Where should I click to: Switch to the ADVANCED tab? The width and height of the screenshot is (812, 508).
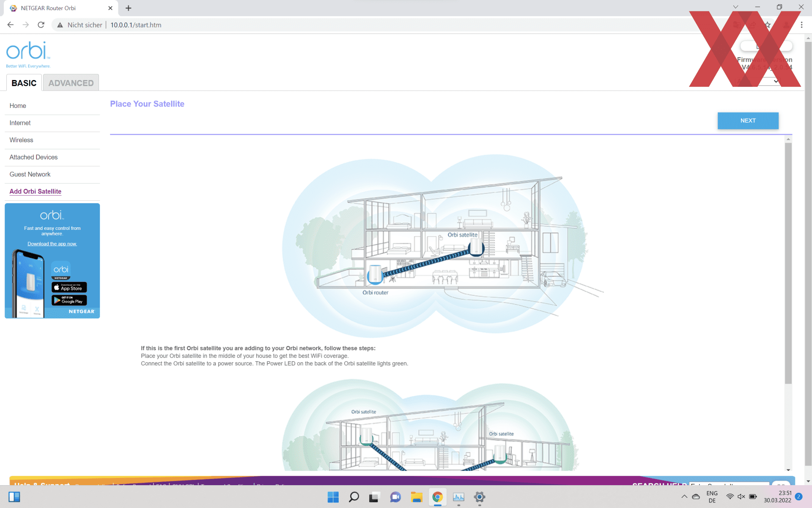71,83
